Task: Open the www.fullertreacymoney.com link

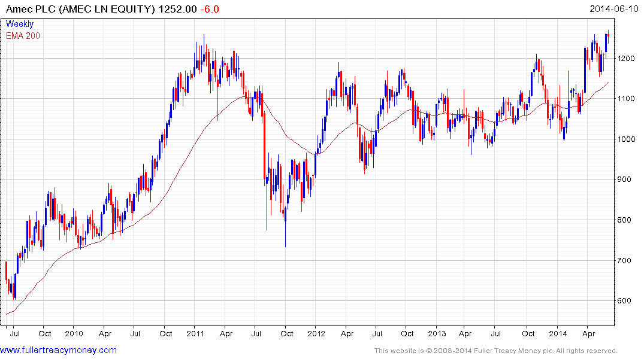Action: coord(58,351)
